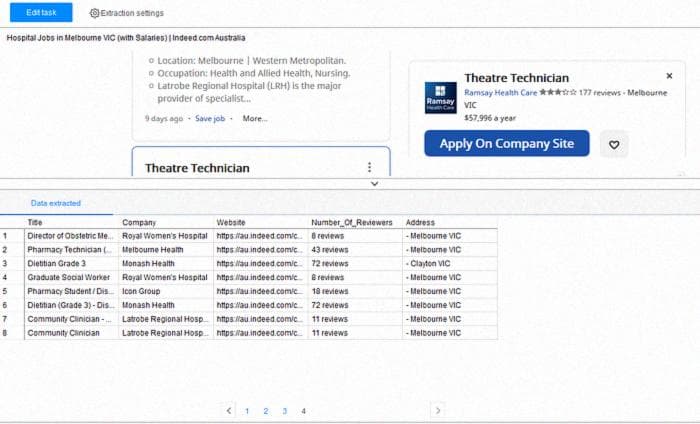Select the Pharmacy Student / Dis... cell
Screen dimensions: 700x424
tap(71, 291)
